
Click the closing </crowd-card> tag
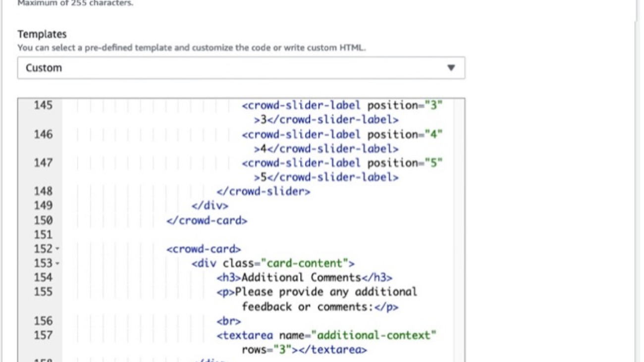pyautogui.click(x=207, y=220)
